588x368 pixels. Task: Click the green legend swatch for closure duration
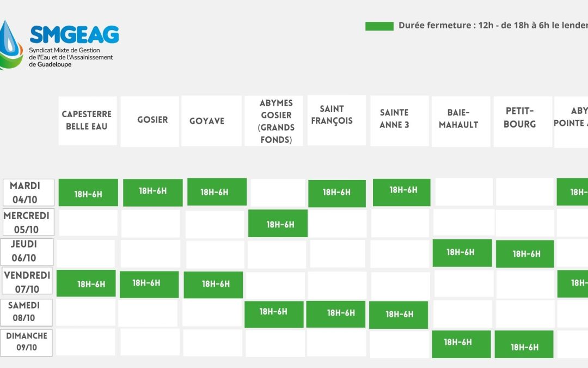(379, 26)
